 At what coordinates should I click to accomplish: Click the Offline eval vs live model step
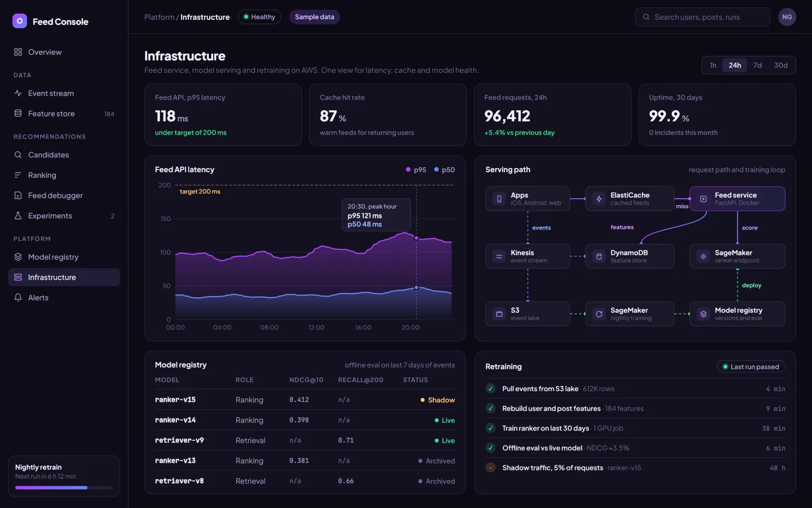(x=635, y=448)
